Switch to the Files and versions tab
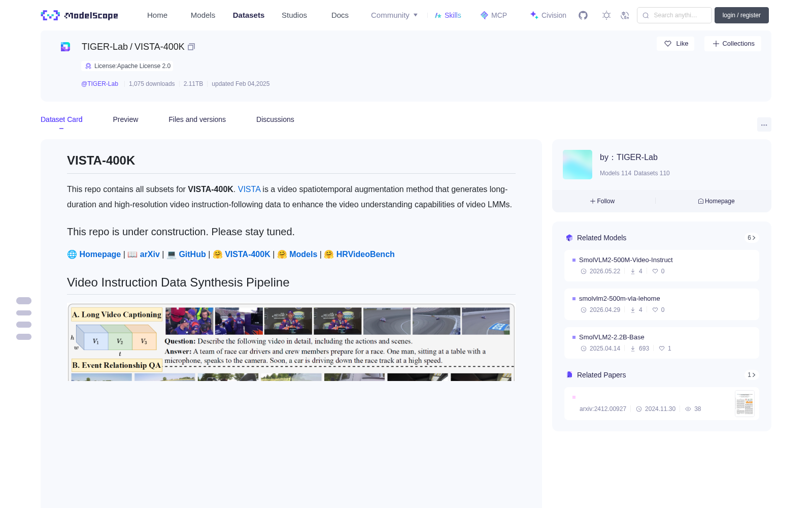Viewport: 812px width, 508px height. point(197,119)
